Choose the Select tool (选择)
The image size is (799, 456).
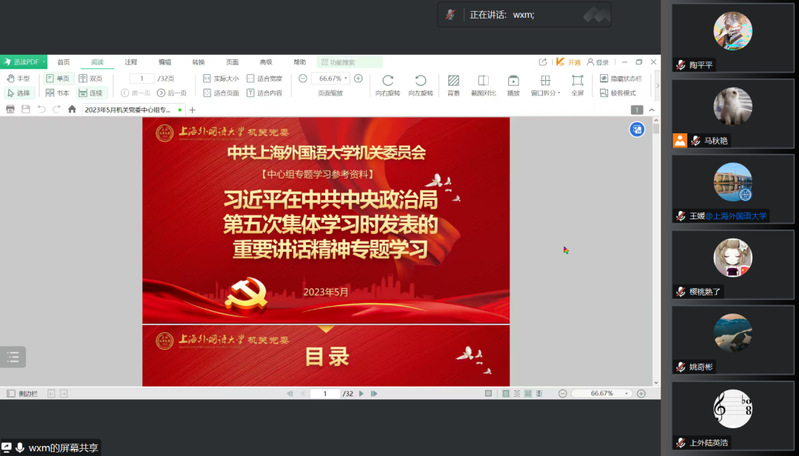18,93
